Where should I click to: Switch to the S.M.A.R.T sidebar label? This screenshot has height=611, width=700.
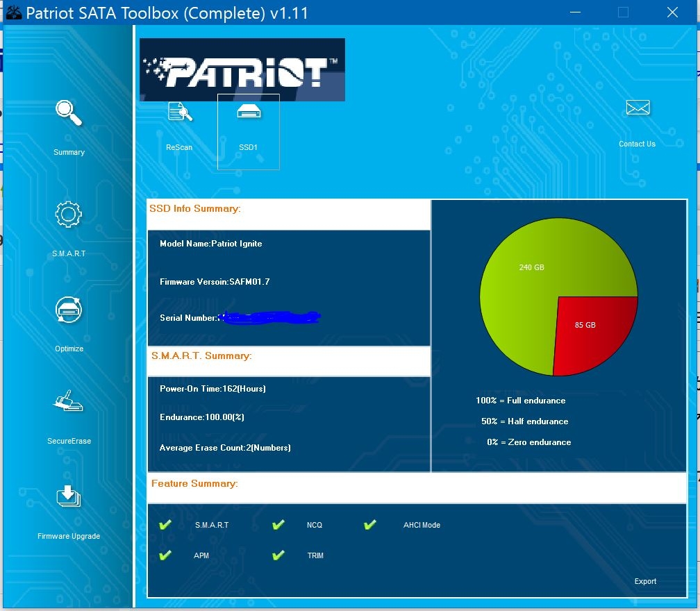click(69, 253)
